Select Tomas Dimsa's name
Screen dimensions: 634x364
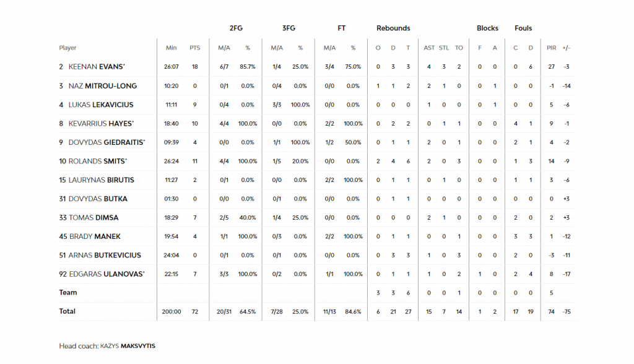click(x=94, y=218)
